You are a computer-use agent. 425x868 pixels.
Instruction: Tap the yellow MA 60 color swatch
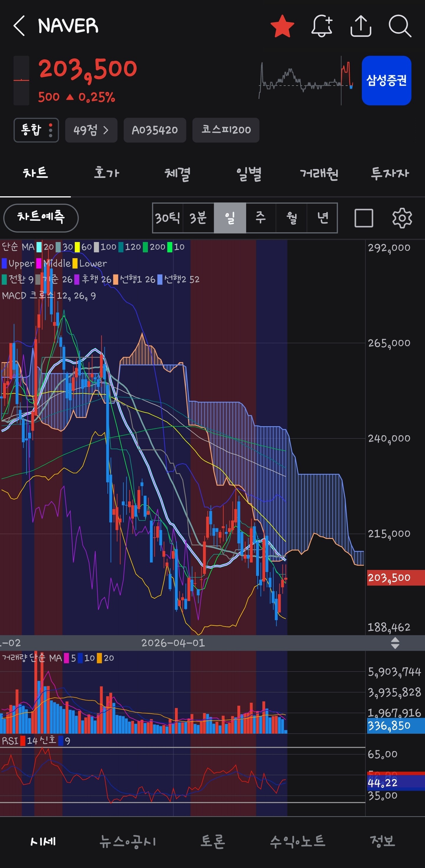point(77,247)
